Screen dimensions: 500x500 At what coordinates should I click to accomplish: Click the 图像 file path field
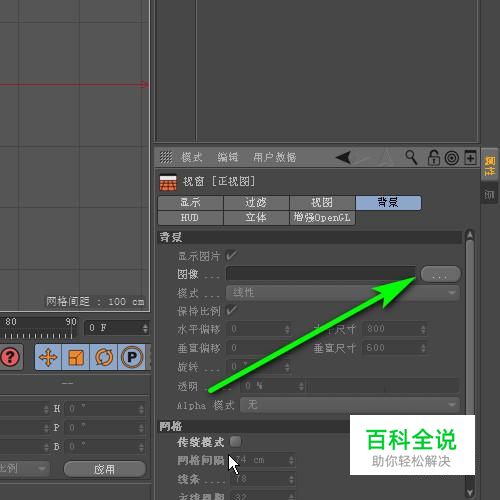tap(321, 273)
